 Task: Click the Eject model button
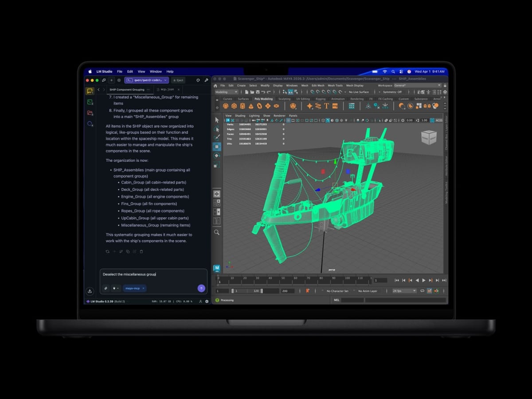(178, 80)
